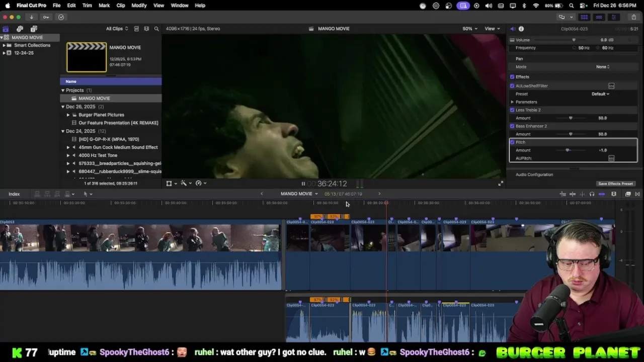Screen dimensions: 644x362
Task: Go back in timeline history arrow
Action: tap(262, 194)
